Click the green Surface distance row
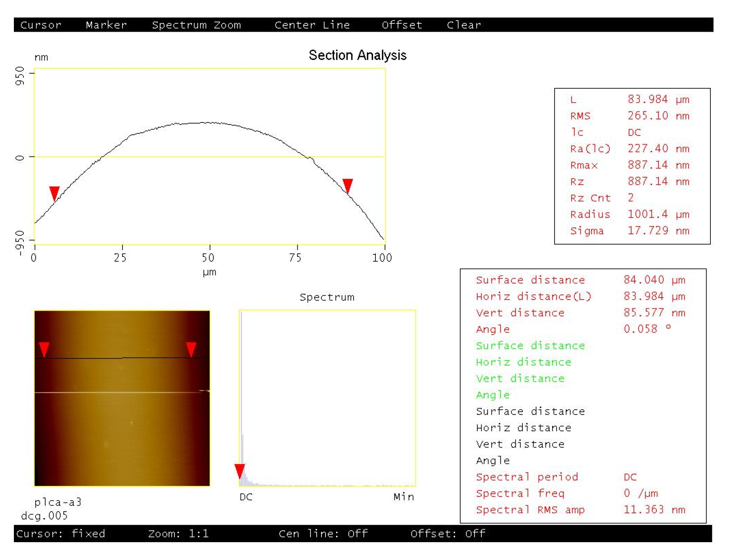The width and height of the screenshot is (729, 560). point(530,346)
